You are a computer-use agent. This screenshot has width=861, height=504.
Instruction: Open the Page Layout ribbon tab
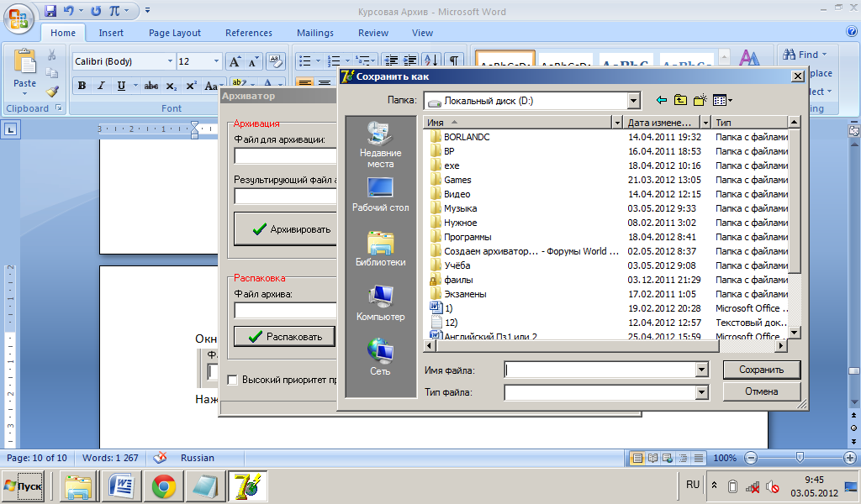175,33
